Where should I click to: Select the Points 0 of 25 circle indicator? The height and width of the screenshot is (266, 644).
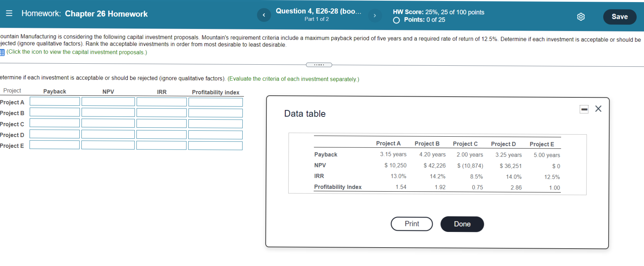pos(396,20)
